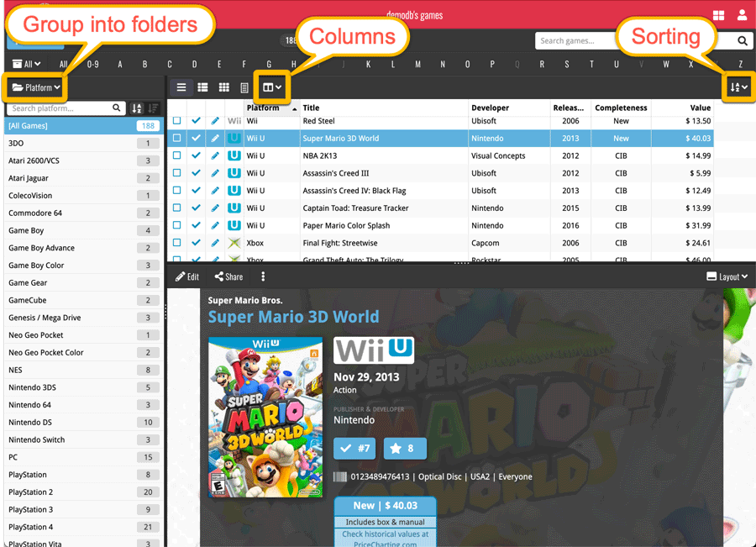
Task: Tick checkbox for Assassin's Creed III row
Action: (177, 173)
